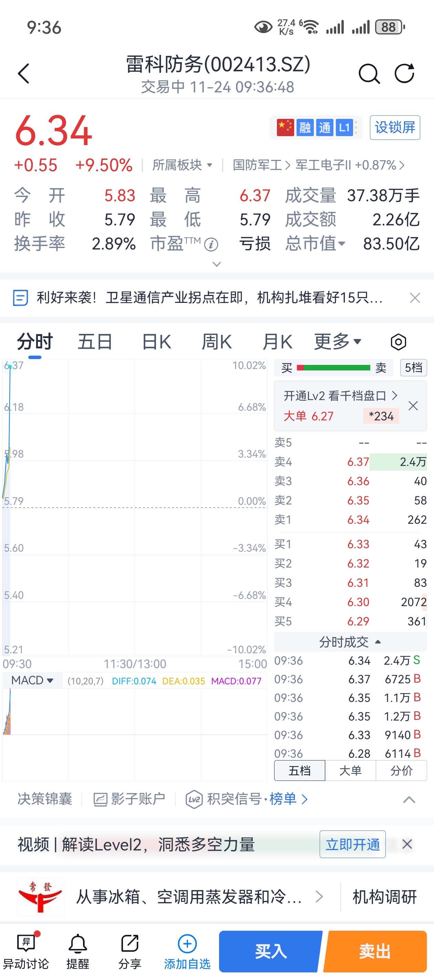Viewport: 434px width, 980px height.
Task: Expand more quote details chevron
Action: [217, 264]
